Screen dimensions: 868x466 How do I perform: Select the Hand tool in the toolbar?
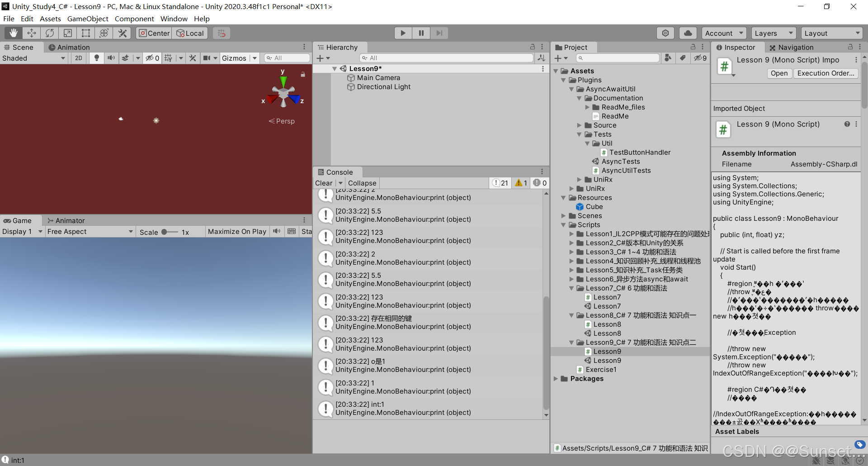[14, 33]
